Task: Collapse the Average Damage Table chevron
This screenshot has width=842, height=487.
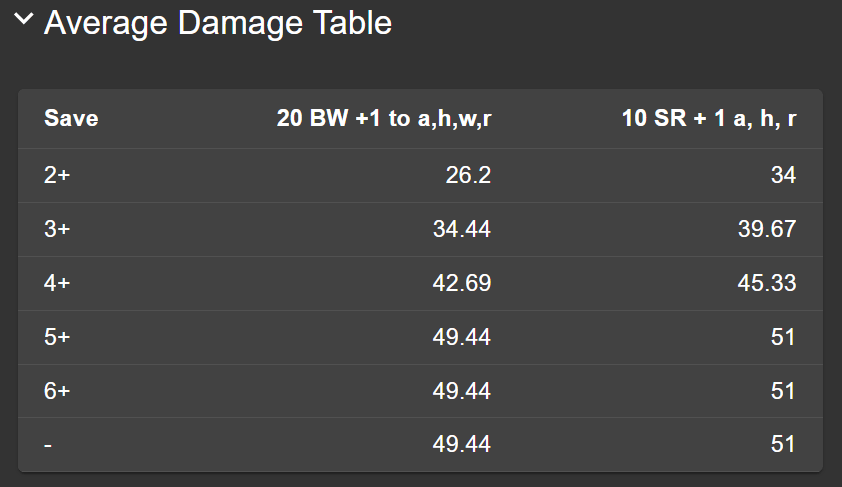Action: point(24,22)
